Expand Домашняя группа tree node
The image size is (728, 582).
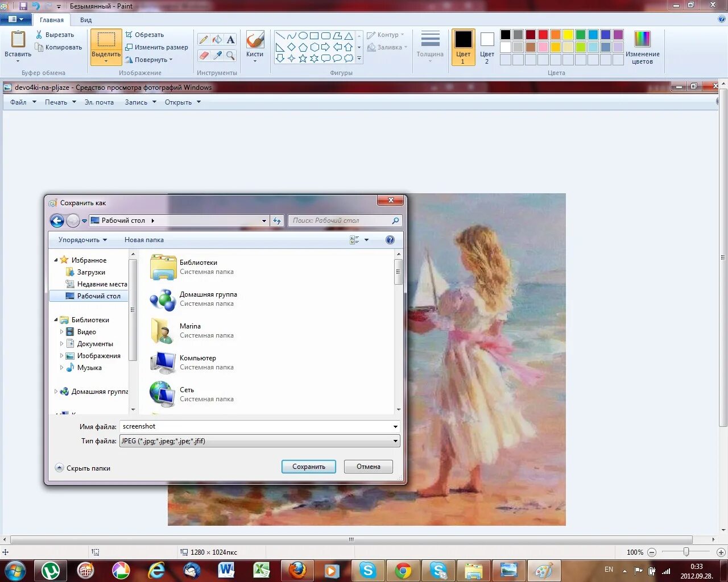56,392
